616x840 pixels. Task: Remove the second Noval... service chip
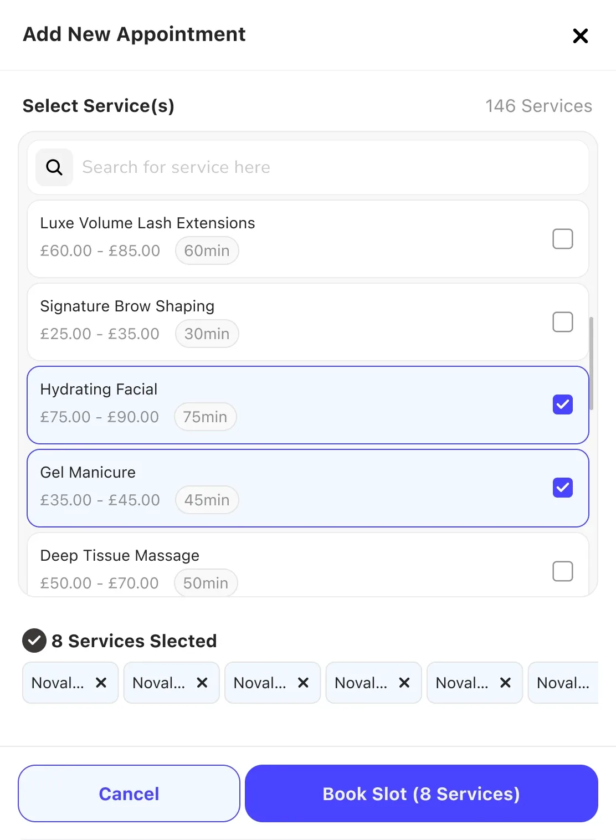coord(202,683)
